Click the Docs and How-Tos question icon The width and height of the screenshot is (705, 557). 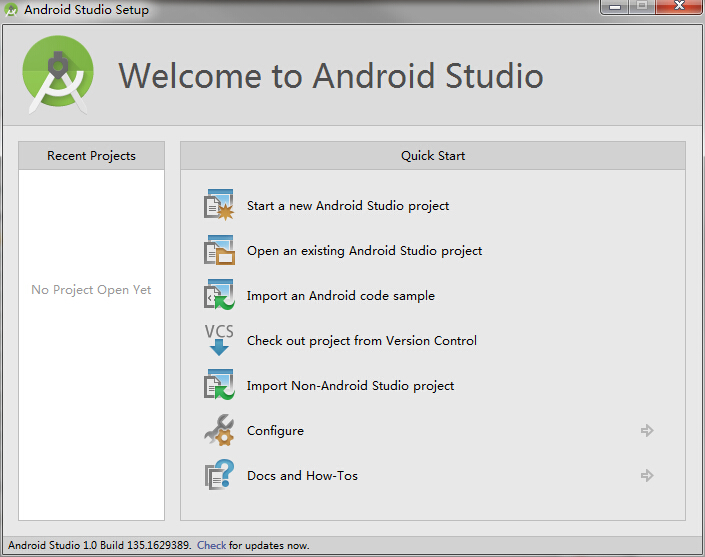(219, 475)
